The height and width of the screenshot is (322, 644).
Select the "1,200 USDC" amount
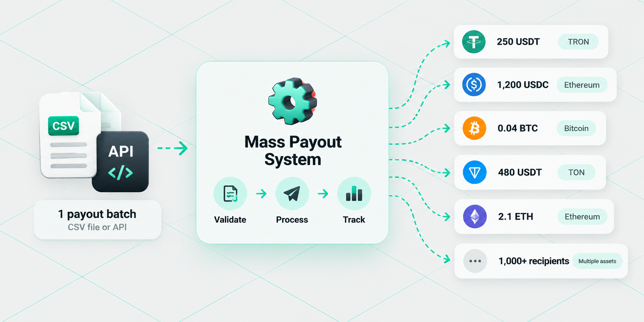point(523,85)
